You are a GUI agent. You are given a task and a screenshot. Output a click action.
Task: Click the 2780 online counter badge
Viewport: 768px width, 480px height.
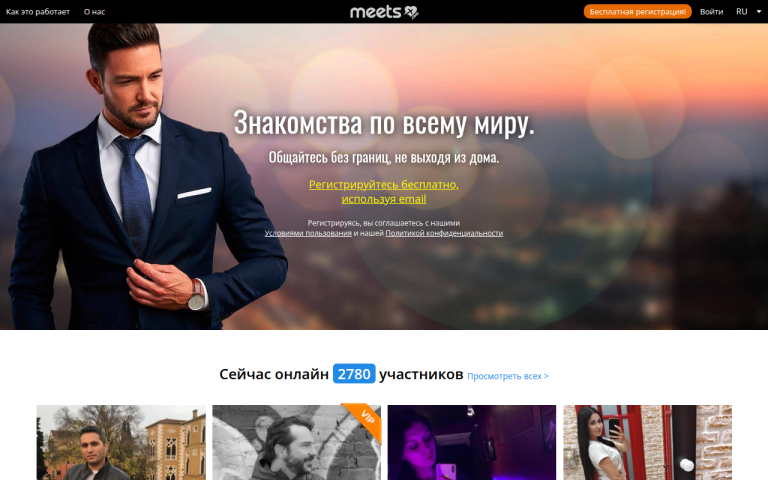[x=354, y=374]
